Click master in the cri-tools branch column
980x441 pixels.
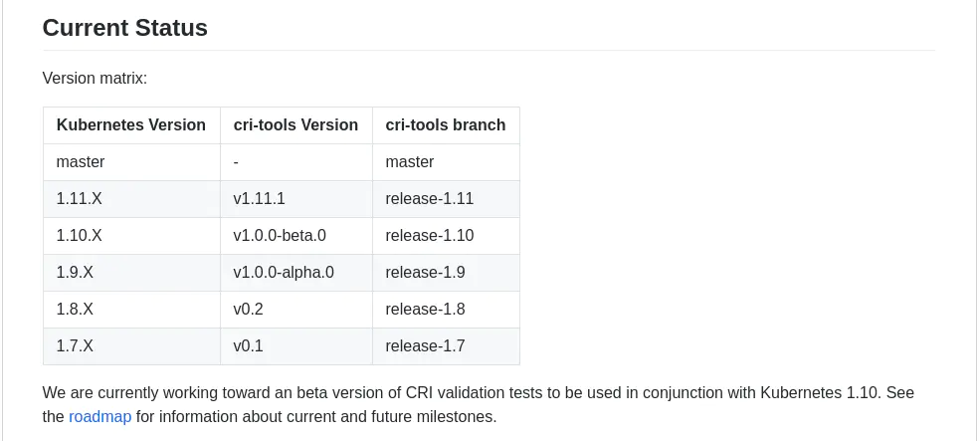(410, 162)
